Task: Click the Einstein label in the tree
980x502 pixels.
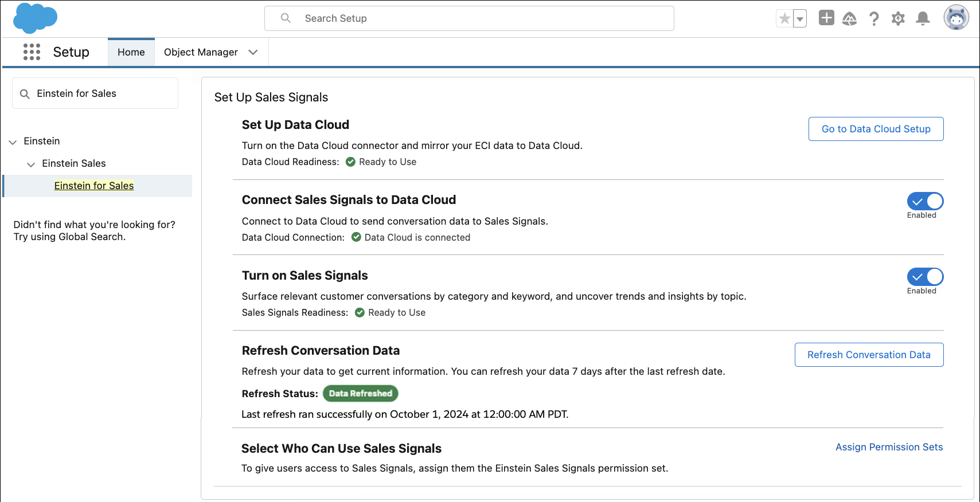Action: point(42,141)
